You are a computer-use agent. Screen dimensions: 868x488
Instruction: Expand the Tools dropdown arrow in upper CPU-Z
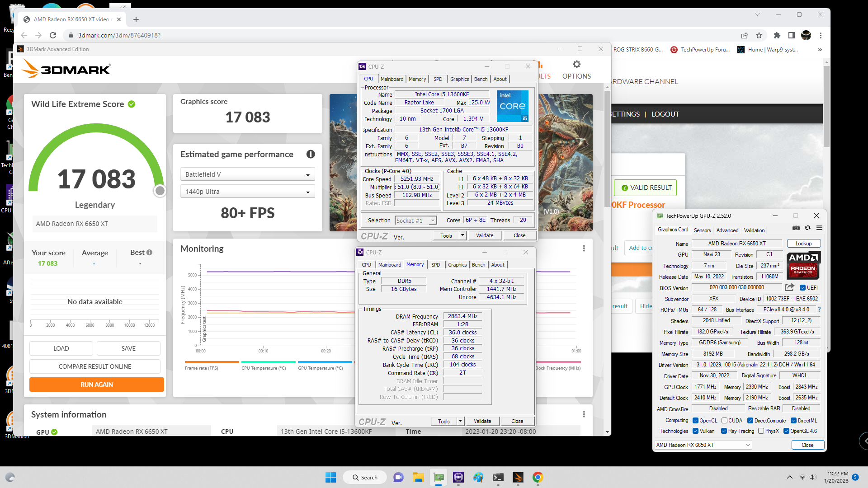[x=462, y=235]
